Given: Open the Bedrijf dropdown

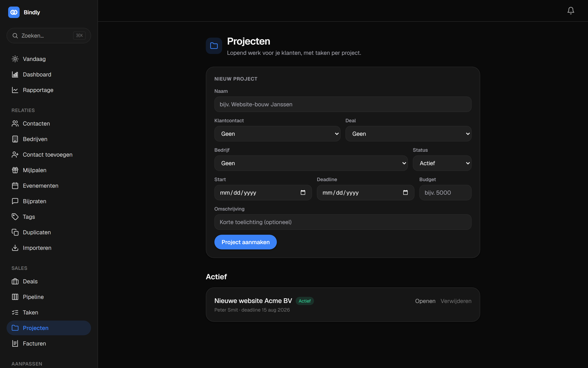Looking at the screenshot, I should (x=311, y=163).
